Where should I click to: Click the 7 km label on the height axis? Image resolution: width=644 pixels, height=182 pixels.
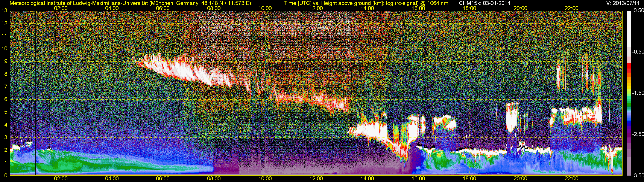click(x=6, y=87)
